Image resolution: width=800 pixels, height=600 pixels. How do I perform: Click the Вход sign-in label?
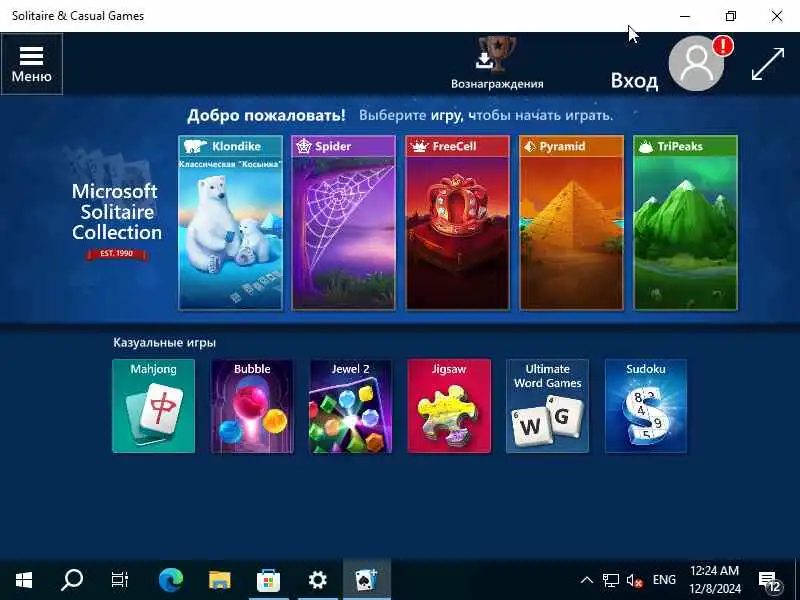(x=634, y=81)
